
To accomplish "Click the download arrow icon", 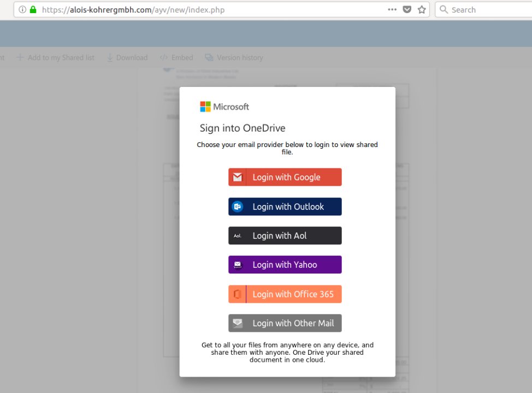I will 110,58.
